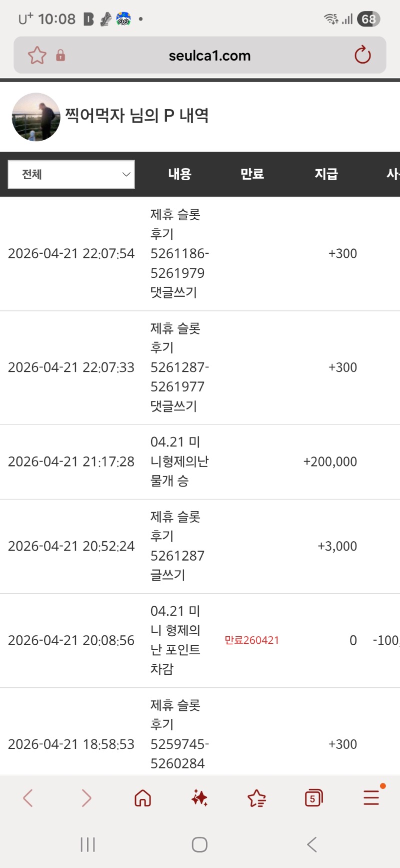Tap the padlock site security icon
This screenshot has height=868, width=400.
(60, 55)
